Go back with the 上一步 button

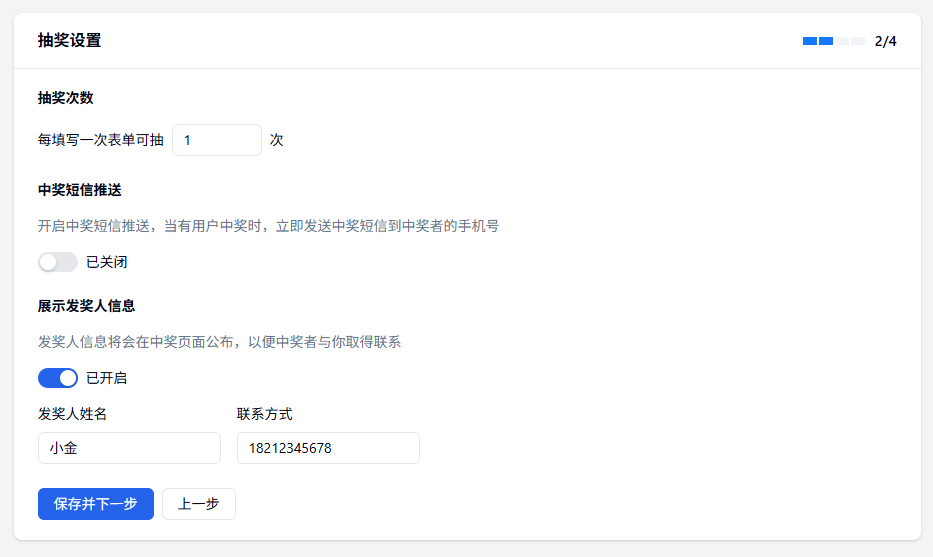[x=198, y=504]
